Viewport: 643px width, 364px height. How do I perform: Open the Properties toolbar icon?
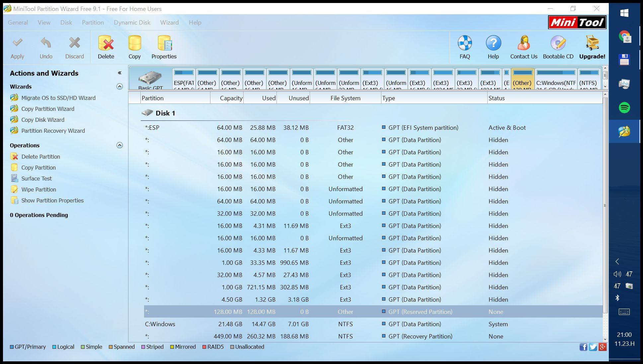(x=164, y=43)
